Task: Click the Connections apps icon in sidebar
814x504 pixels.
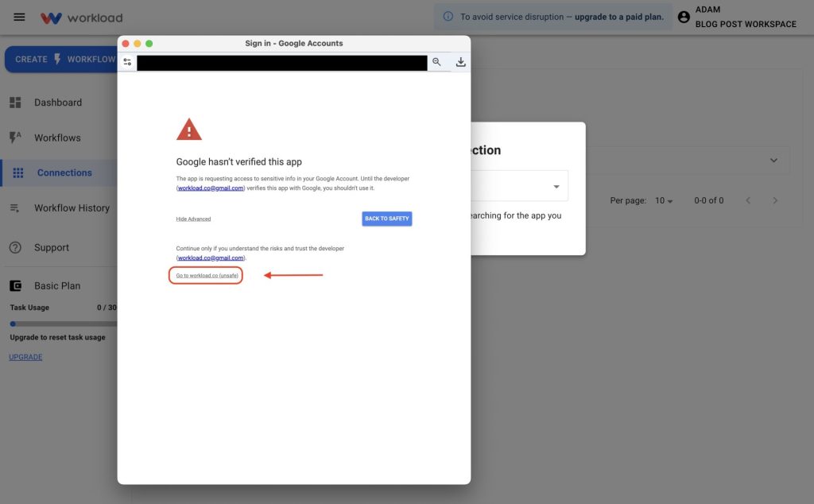Action: point(18,173)
